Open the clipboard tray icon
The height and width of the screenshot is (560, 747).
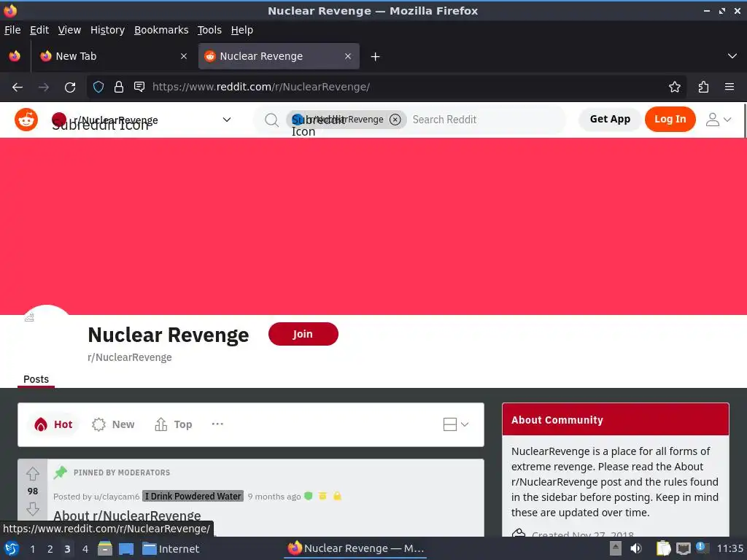point(663,548)
